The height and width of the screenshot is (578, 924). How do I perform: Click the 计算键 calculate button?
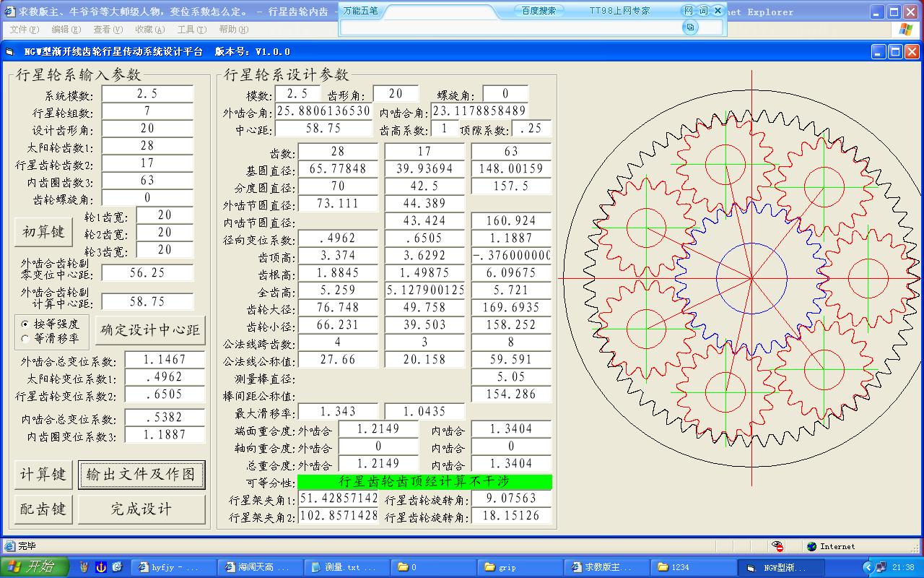click(43, 475)
